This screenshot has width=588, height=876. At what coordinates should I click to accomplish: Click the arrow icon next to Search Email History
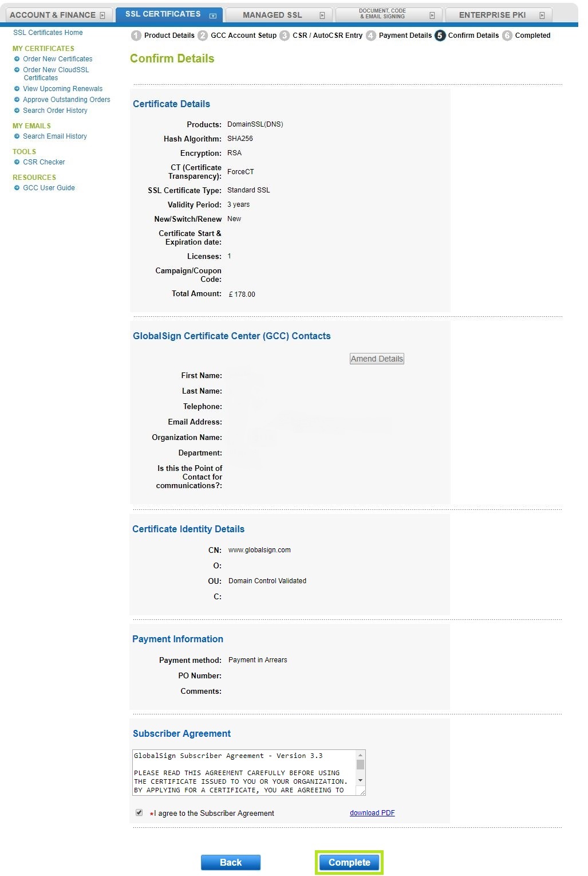click(17, 136)
